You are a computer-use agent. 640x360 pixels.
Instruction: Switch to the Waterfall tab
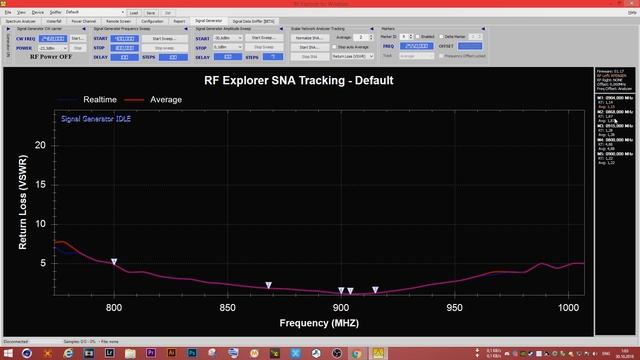coord(53,21)
